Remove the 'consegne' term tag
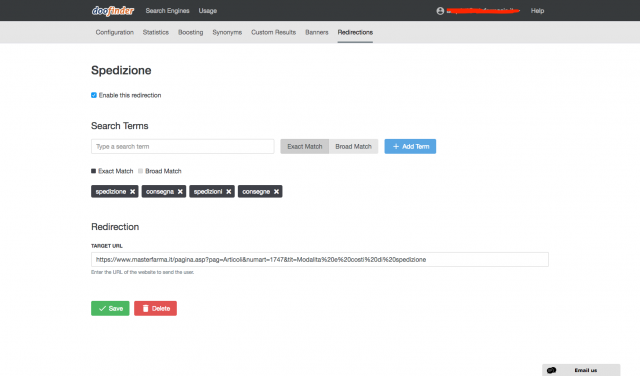This screenshot has height=376, width=640. [x=276, y=191]
